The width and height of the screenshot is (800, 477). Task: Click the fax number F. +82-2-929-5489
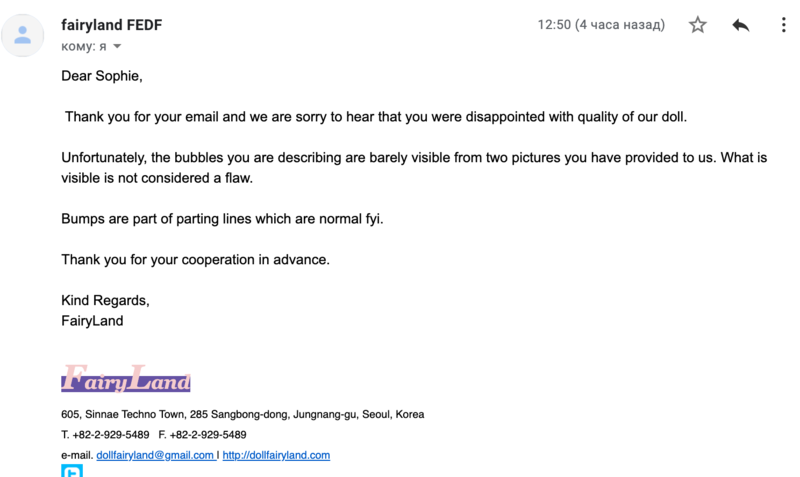tap(202, 435)
